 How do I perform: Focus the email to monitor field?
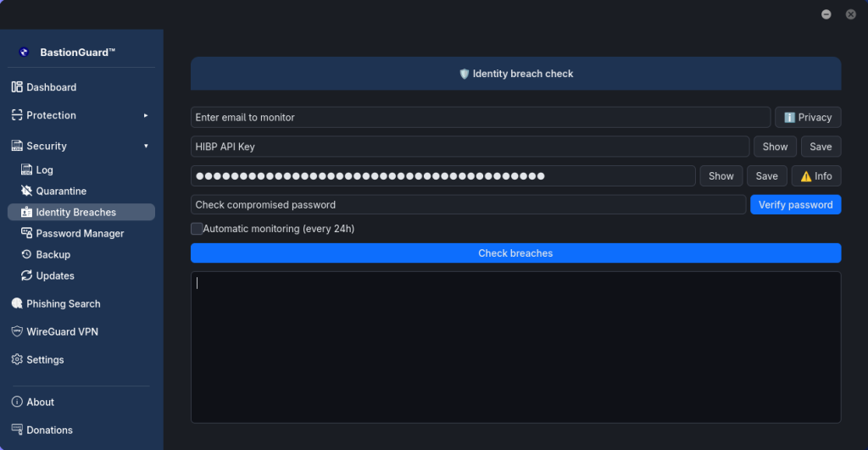[481, 117]
